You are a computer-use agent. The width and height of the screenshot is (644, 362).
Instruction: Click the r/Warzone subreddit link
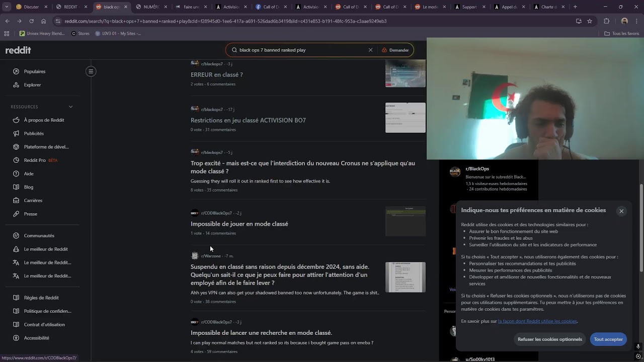coord(211,256)
